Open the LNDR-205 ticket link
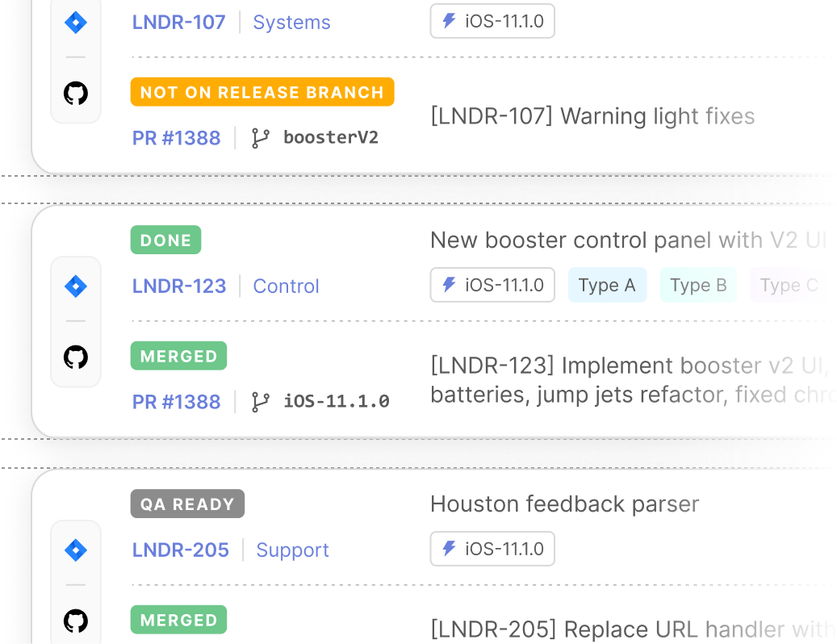The width and height of the screenshot is (837, 644). tap(180, 550)
